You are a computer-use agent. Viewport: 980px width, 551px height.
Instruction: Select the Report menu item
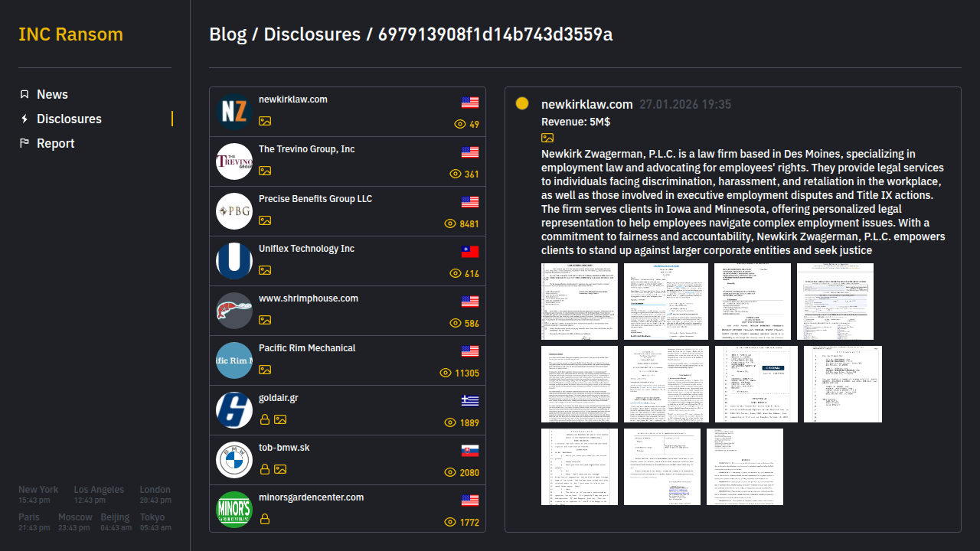(55, 143)
